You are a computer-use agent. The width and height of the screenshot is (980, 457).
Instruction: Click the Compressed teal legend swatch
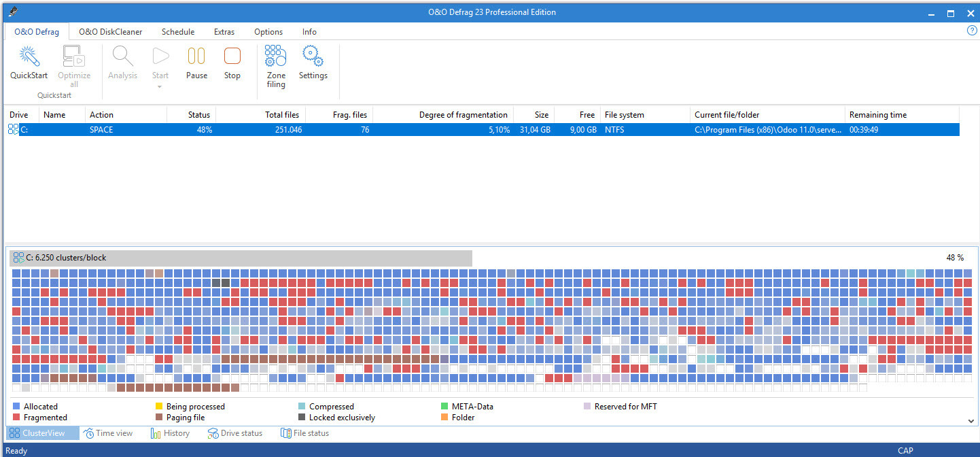(302, 407)
